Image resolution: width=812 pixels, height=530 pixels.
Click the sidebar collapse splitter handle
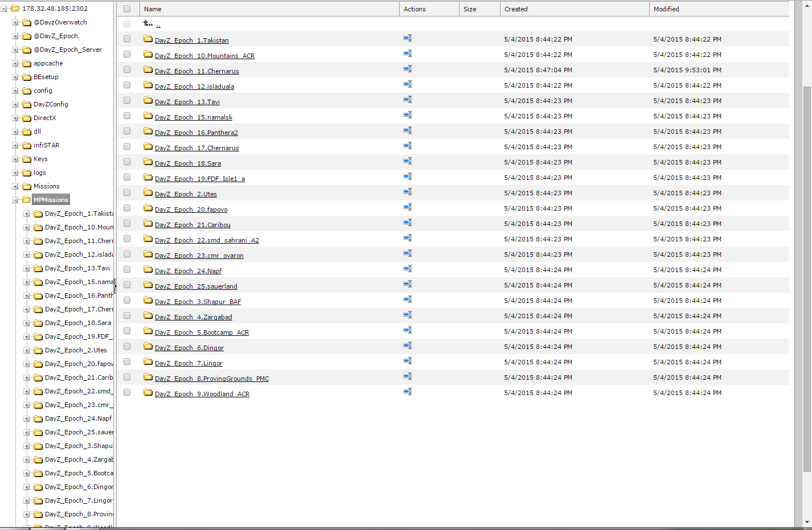115,286
